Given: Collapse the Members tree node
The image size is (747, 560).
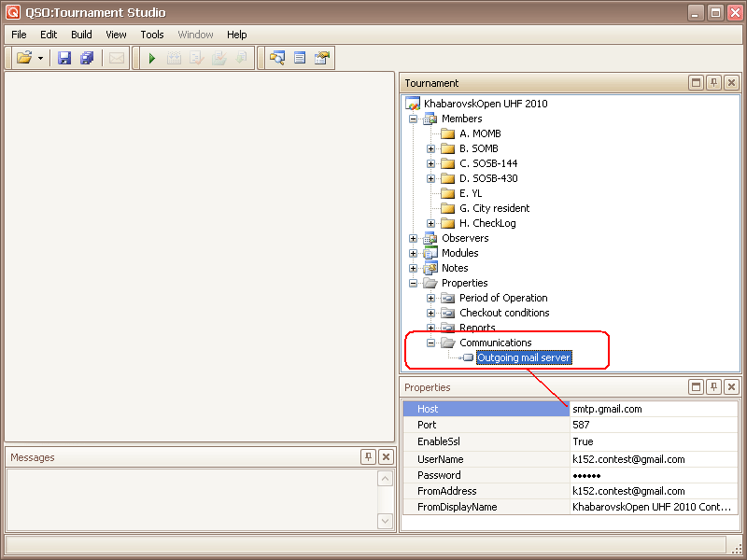Looking at the screenshot, I should (413, 119).
